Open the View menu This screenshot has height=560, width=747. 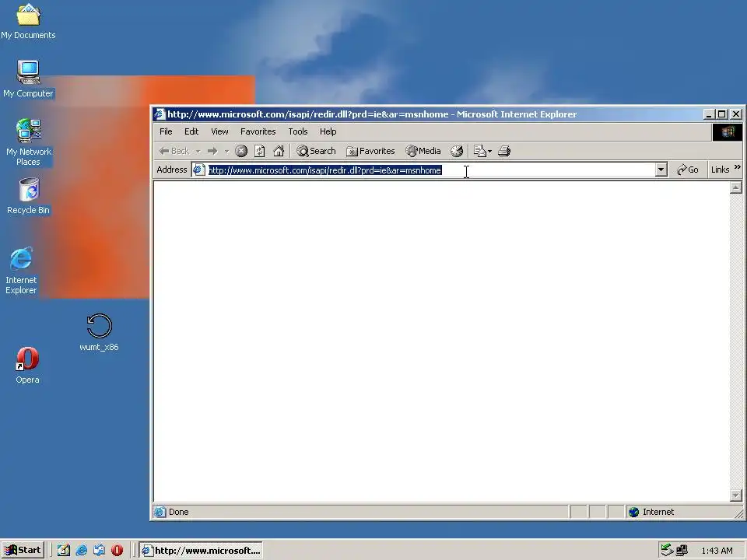pos(219,131)
